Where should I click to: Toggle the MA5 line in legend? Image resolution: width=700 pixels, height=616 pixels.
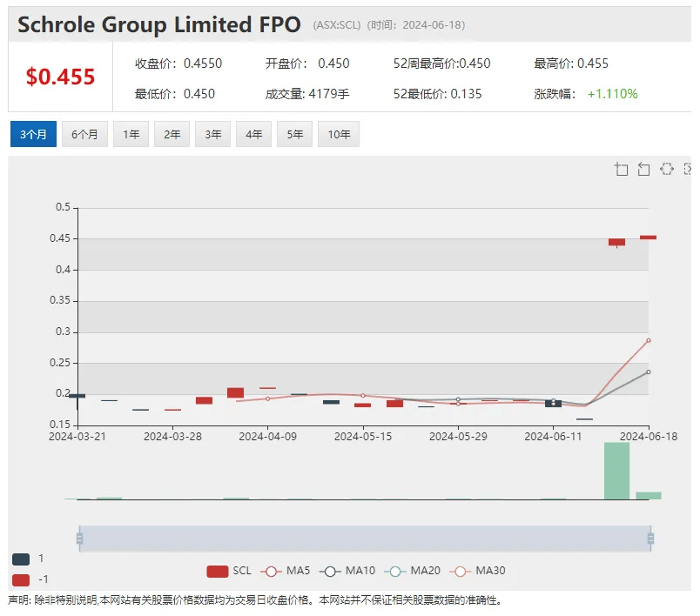click(286, 571)
